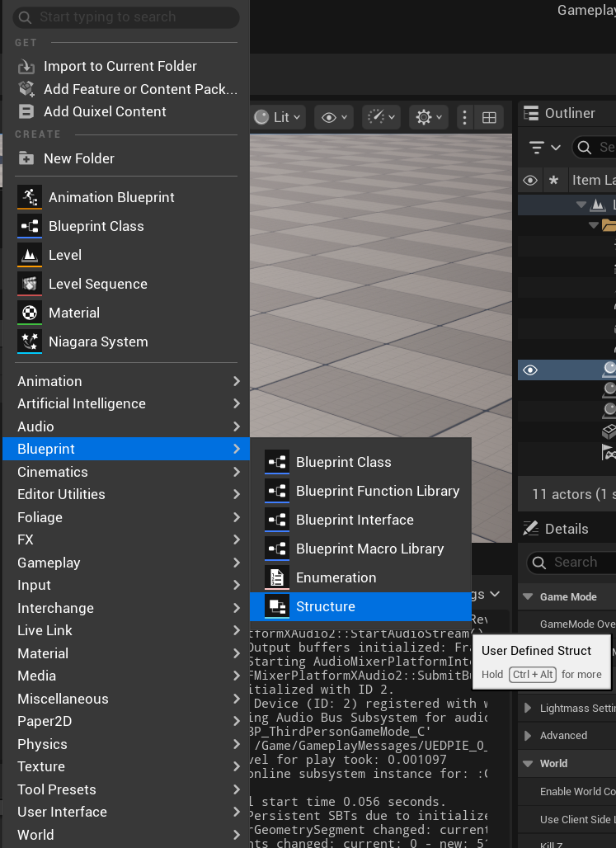Open the Foliage submenu
Screen dimensions: 616x848
(x=126, y=517)
